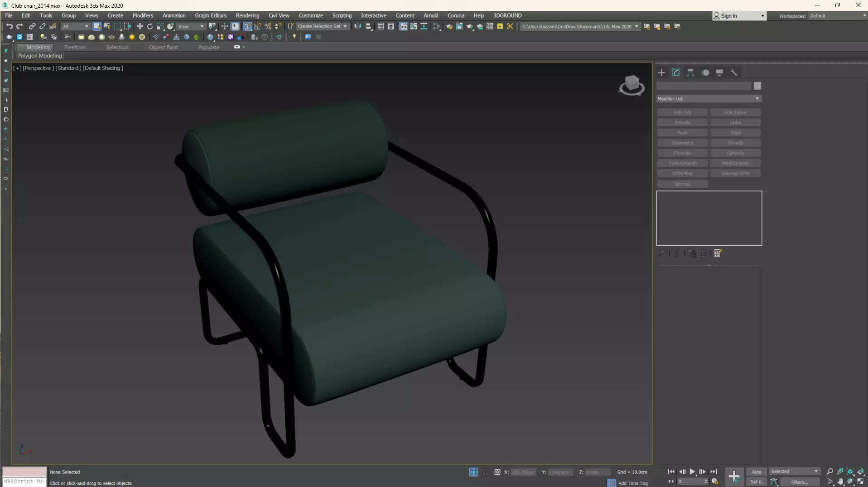Expand the ribbon display options arrow

point(244,47)
